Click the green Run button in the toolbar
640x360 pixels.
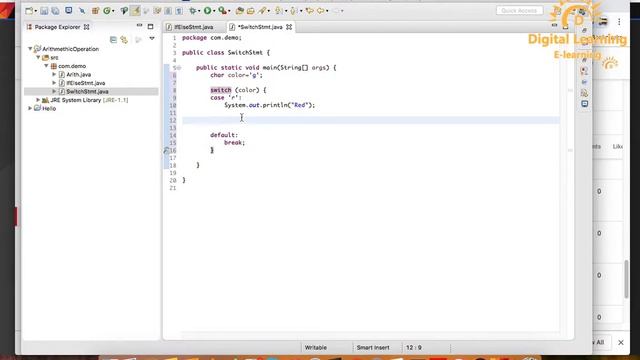point(208,11)
